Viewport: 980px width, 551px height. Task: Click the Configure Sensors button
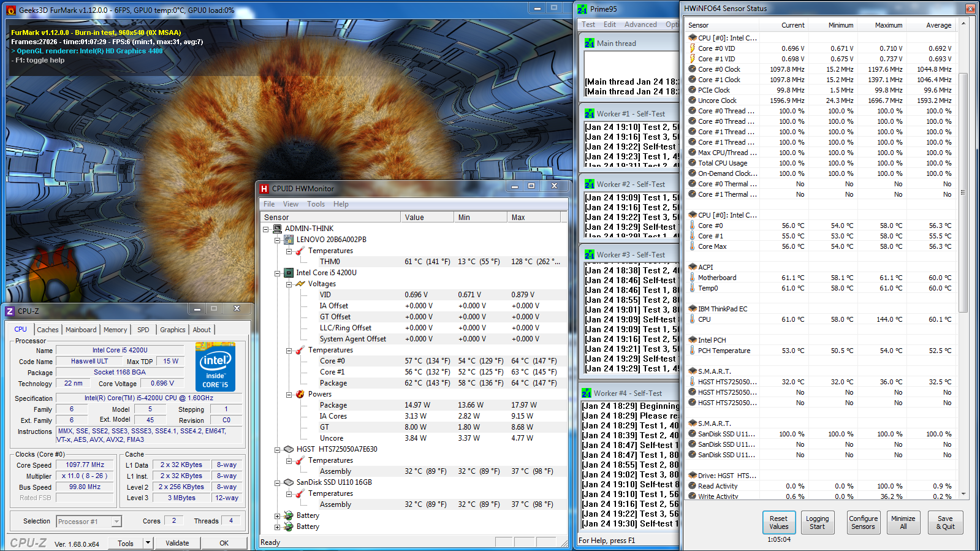(863, 522)
